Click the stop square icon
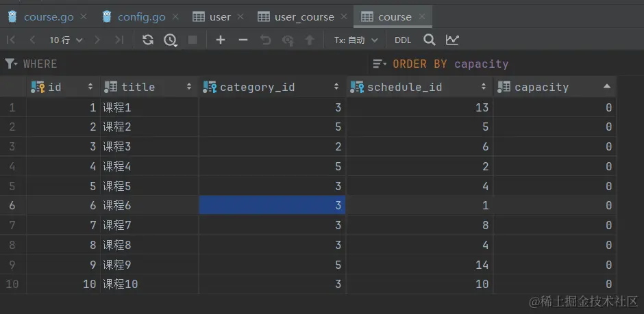644x314 pixels. point(193,40)
